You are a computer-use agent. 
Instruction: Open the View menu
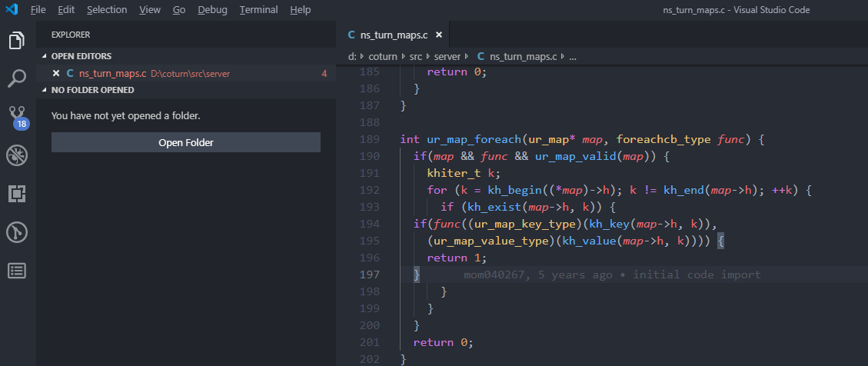(150, 9)
